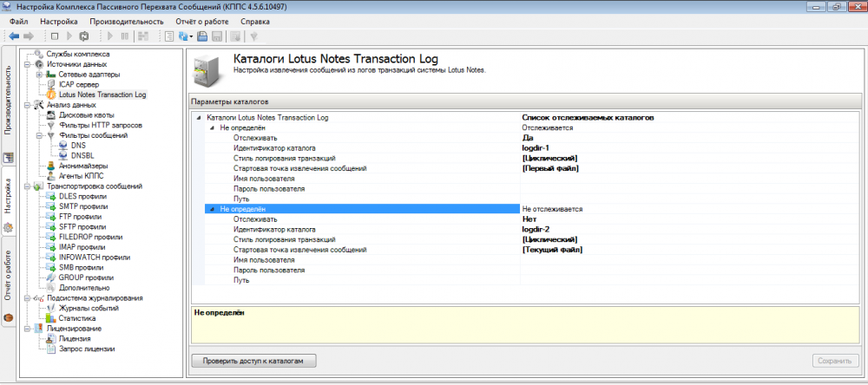
Task: Collapse the Источники данных tree node
Action: point(27,64)
